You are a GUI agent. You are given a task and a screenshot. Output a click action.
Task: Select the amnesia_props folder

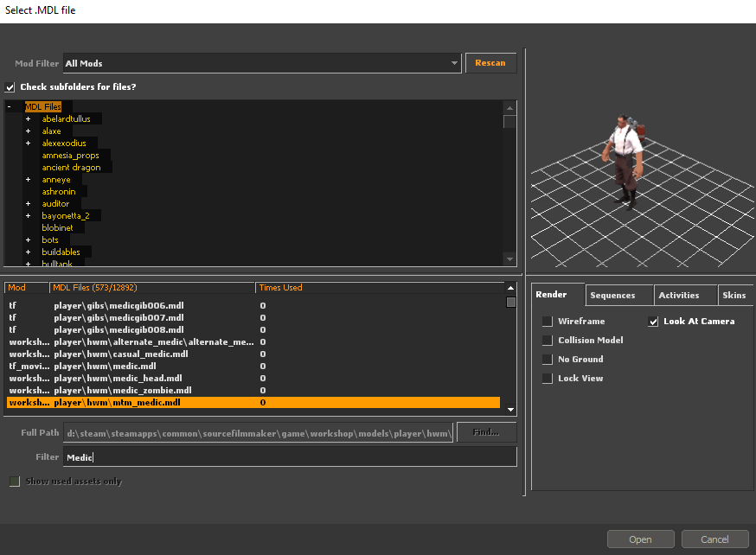tap(70, 155)
